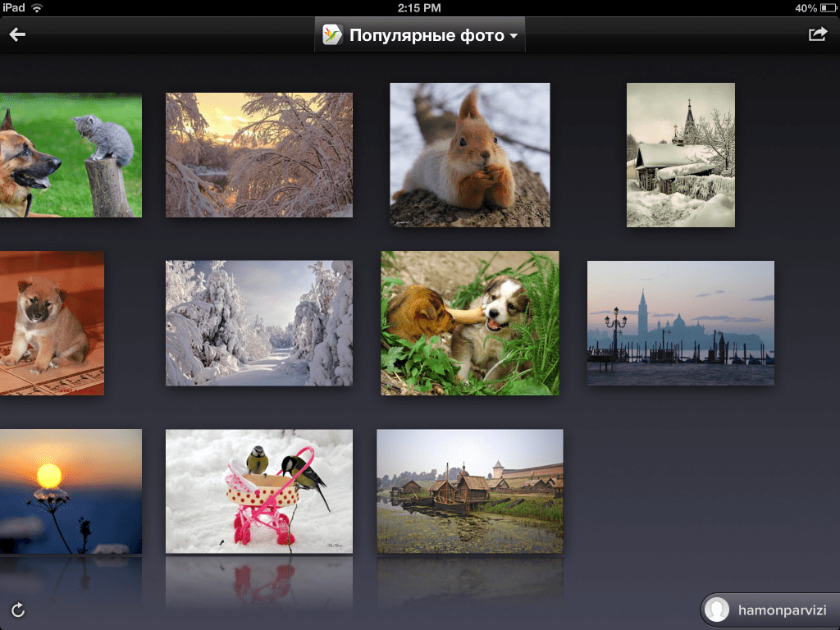Tap the Wi-Fi status icon
840x630 pixels.
click(38, 8)
